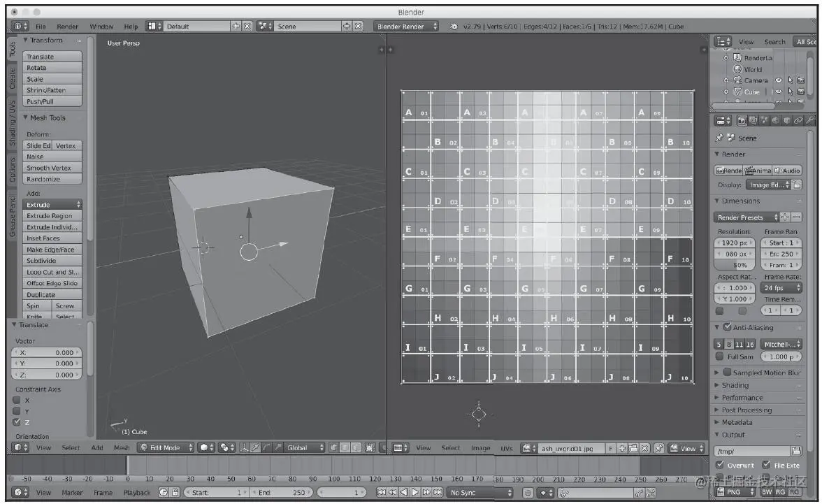This screenshot has height=504, width=822.
Task: Pin the Scene properties context
Action: coord(719,138)
